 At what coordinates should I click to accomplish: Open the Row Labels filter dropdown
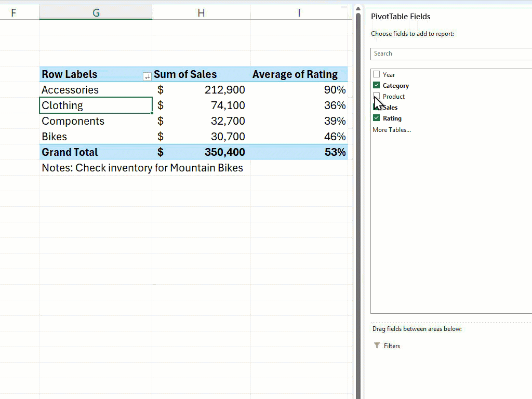[147, 76]
